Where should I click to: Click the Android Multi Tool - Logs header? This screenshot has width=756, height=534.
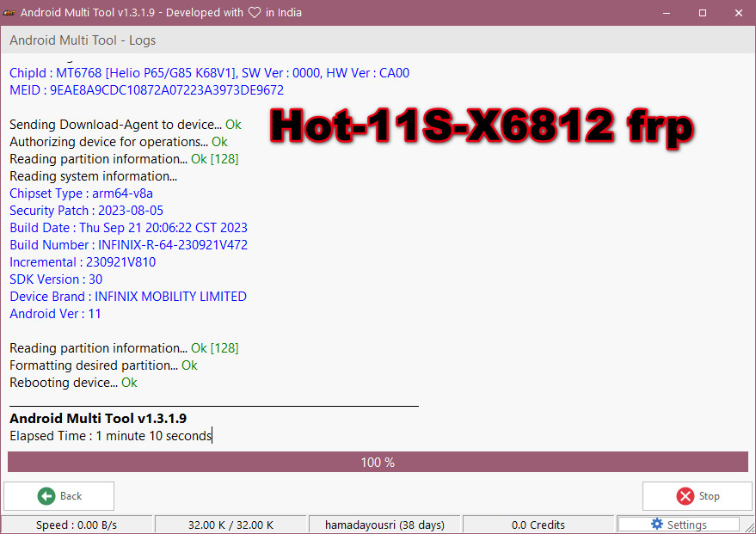(x=83, y=40)
